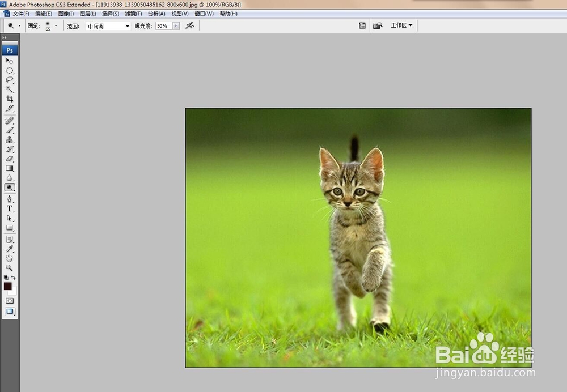Select the Brush tool

[10, 130]
